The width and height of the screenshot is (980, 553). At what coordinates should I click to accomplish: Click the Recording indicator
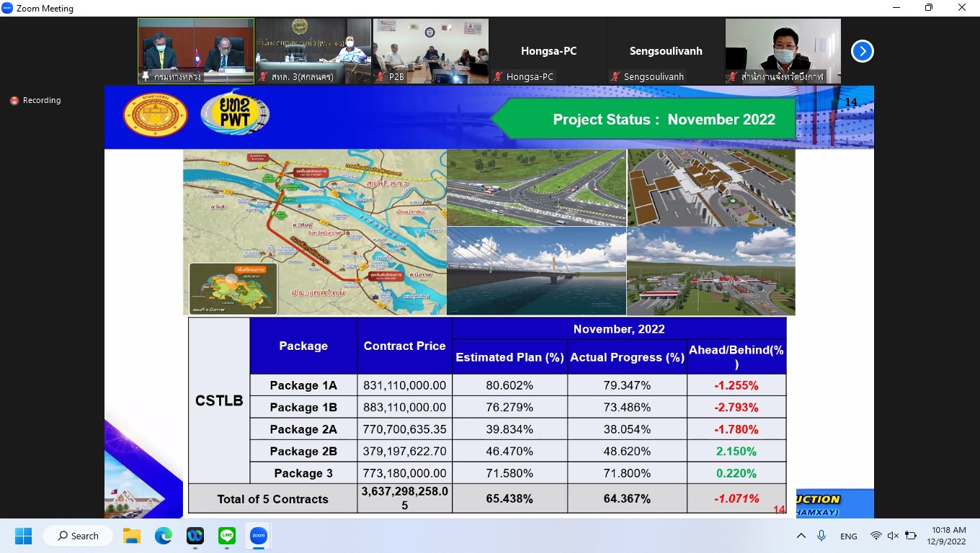tap(35, 101)
